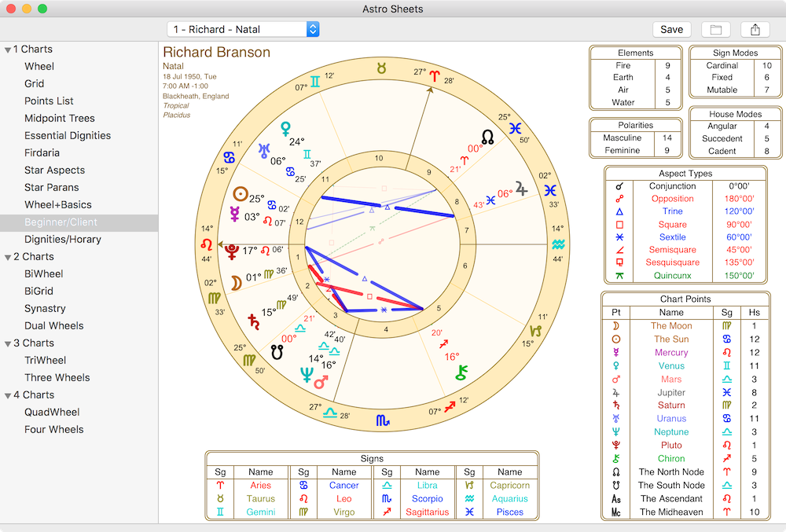
Task: Click the Cancer sign on the wheel's outer ring
Action: (x=229, y=157)
